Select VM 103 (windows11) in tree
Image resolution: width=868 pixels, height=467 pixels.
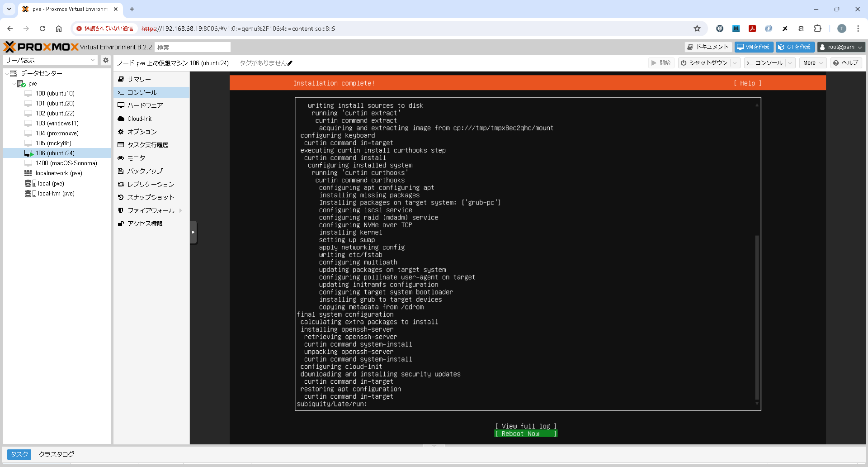point(57,123)
